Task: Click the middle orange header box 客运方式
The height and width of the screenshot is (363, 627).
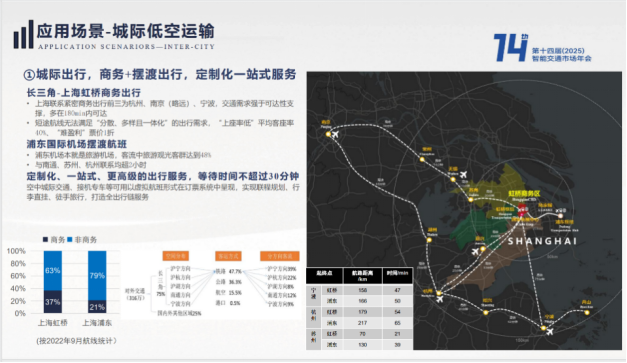Action: pyautogui.click(x=228, y=256)
